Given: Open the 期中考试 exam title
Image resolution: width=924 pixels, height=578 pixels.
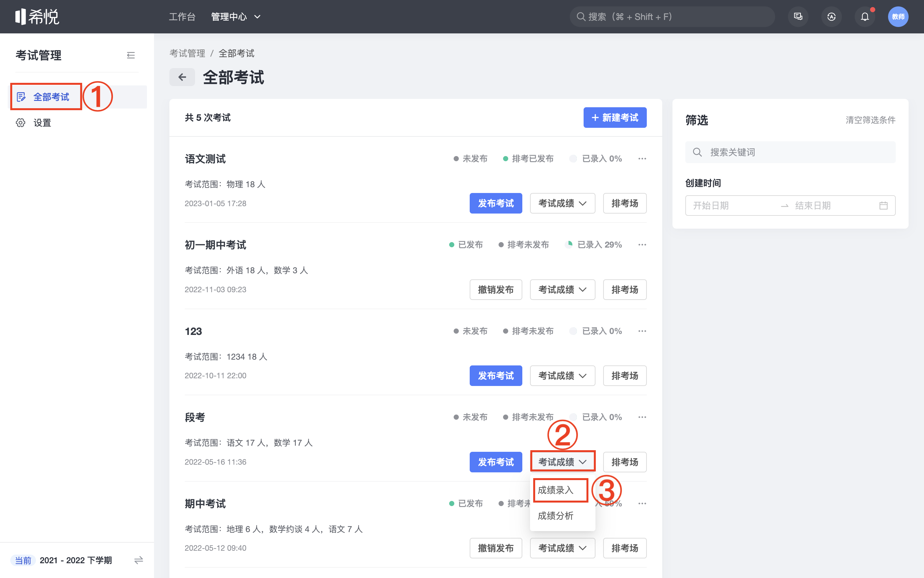Looking at the screenshot, I should (205, 504).
